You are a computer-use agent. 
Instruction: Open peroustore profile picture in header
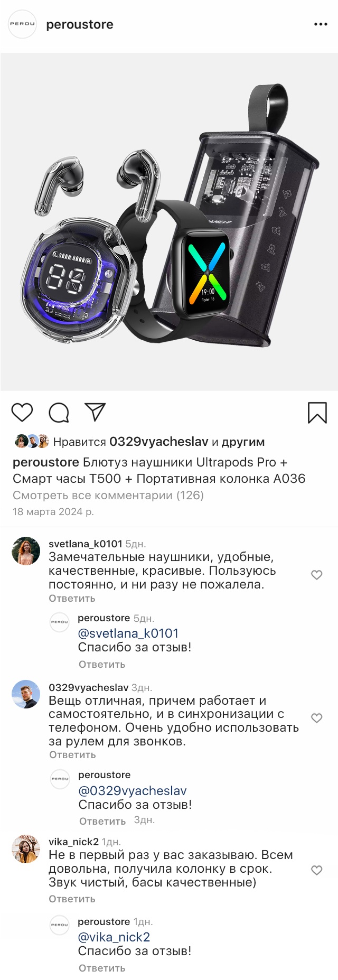(x=22, y=24)
